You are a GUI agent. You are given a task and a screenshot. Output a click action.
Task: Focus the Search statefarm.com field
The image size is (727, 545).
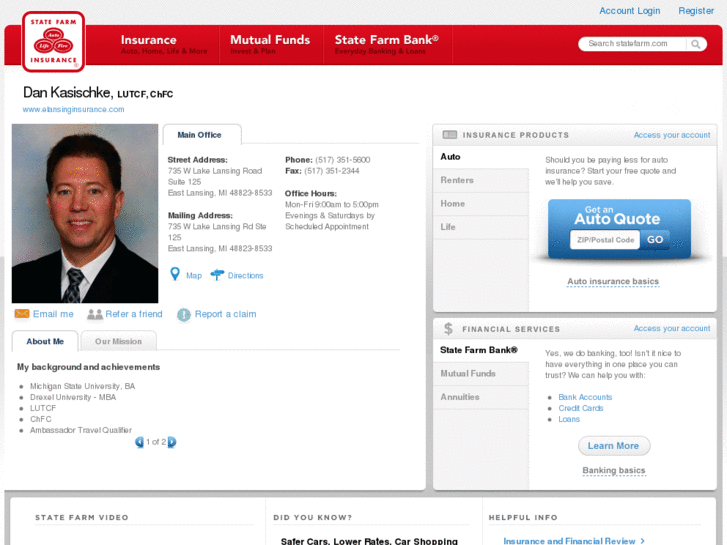[633, 44]
